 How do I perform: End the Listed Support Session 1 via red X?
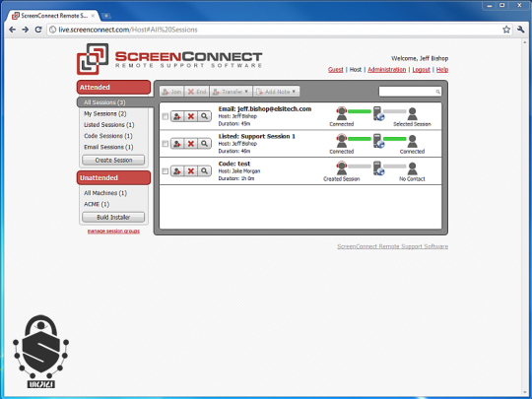tap(191, 144)
